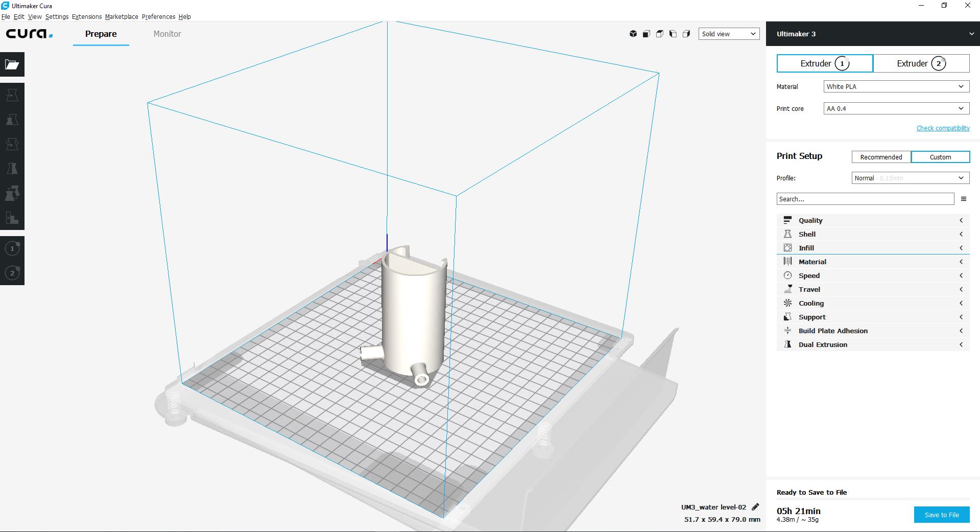Select the Support Blocker tool
Image resolution: width=980 pixels, height=532 pixels.
[12, 218]
